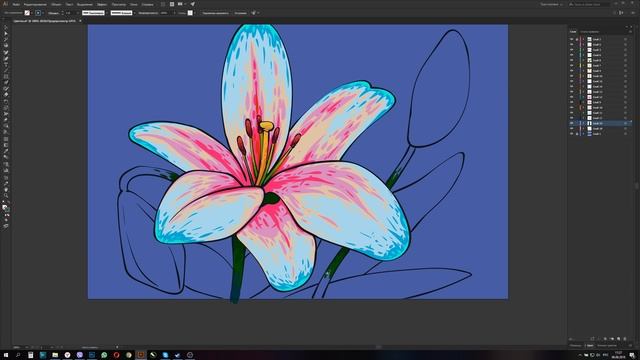Click the taskbar clock
This screenshot has width=640, height=360.
click(x=618, y=355)
